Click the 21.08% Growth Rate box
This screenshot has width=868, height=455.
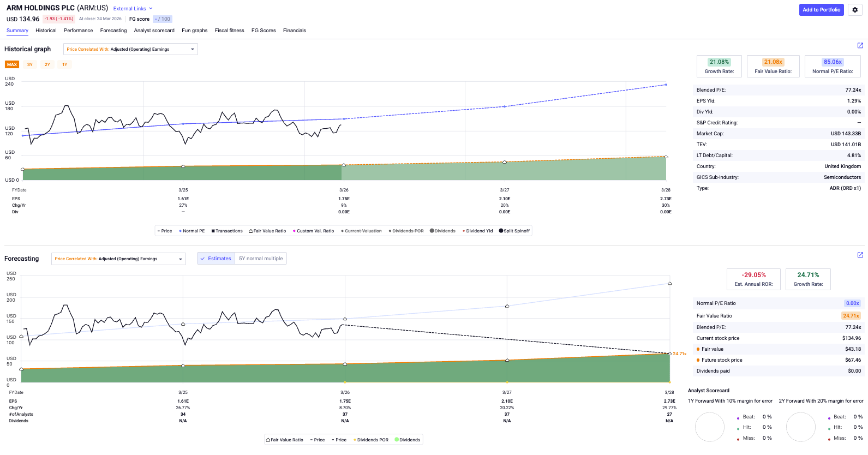click(719, 66)
